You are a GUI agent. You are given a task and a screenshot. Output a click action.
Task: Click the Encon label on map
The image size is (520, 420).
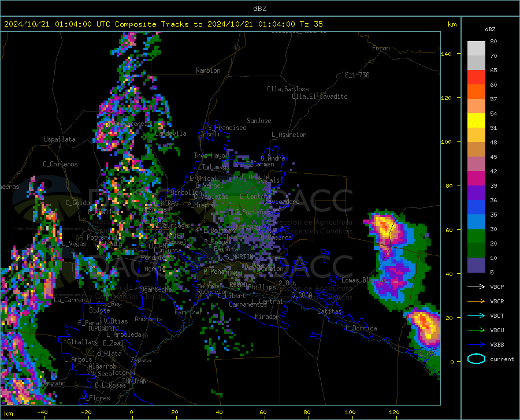click(x=381, y=48)
